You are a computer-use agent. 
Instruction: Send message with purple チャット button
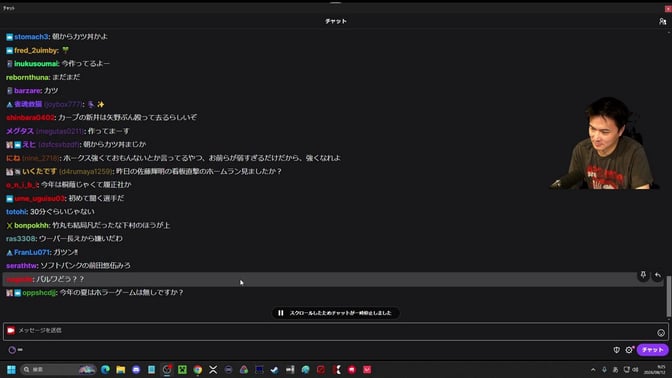(652, 350)
